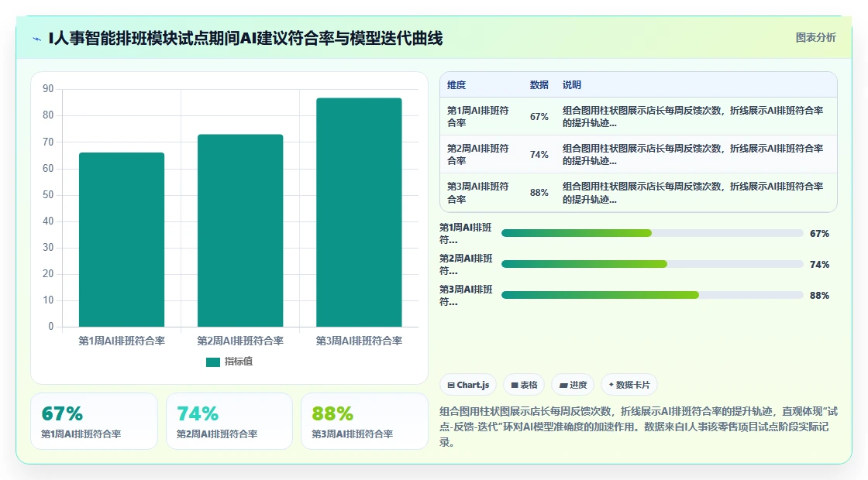The width and height of the screenshot is (868, 480).
Task: Click x-axis label 第2周AI排班符合率
Action: tap(240, 341)
